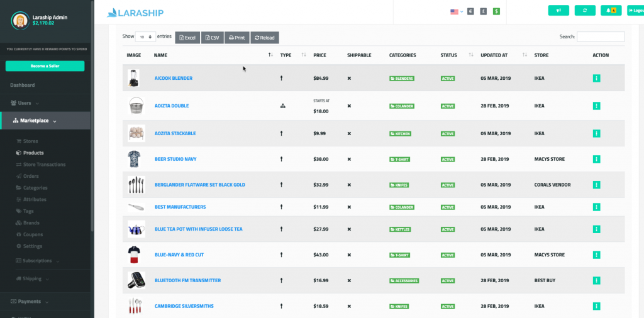The image size is (644, 318).
Task: Open action menu for Aicook Blender
Action: pyautogui.click(x=596, y=79)
